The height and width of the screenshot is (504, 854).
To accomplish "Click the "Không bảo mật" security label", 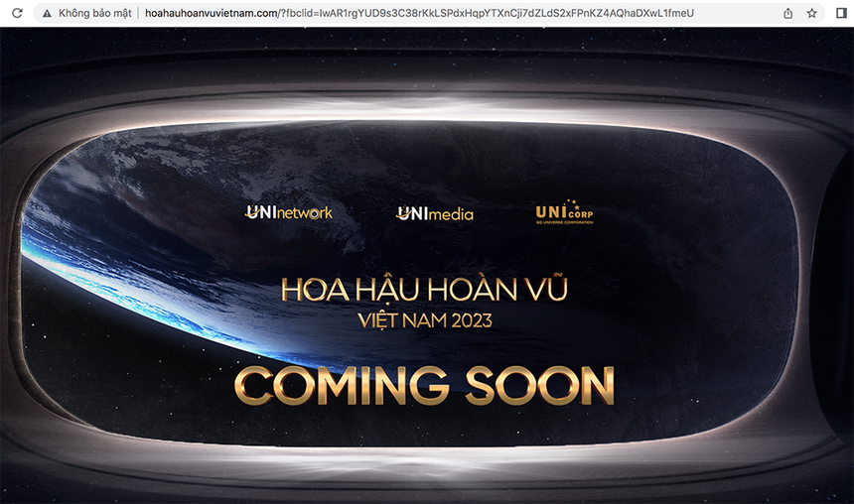I will coord(93,13).
